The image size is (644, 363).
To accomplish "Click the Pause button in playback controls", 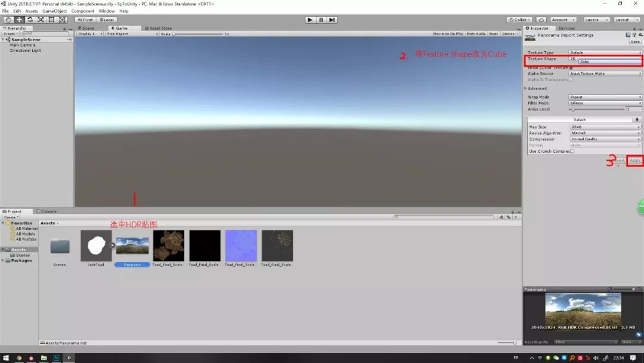I will (x=321, y=19).
